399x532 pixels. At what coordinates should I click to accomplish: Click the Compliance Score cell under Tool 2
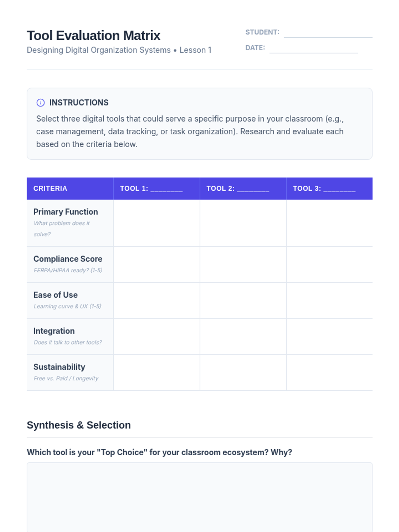coord(243,265)
